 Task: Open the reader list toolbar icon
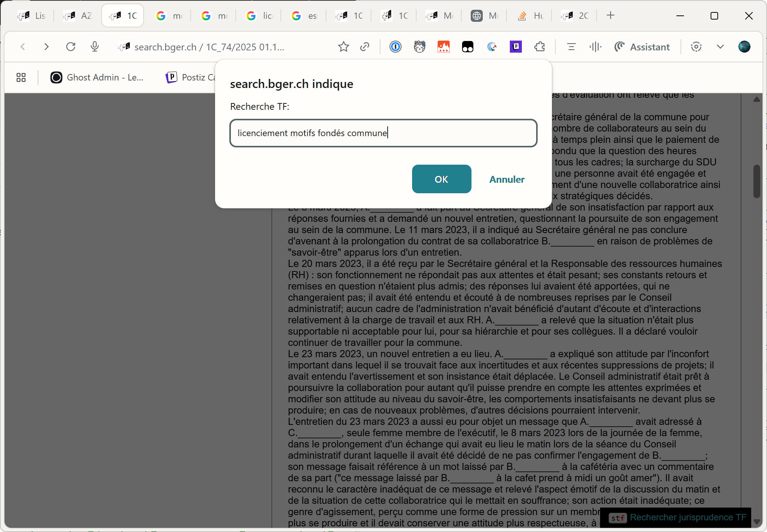click(x=571, y=47)
